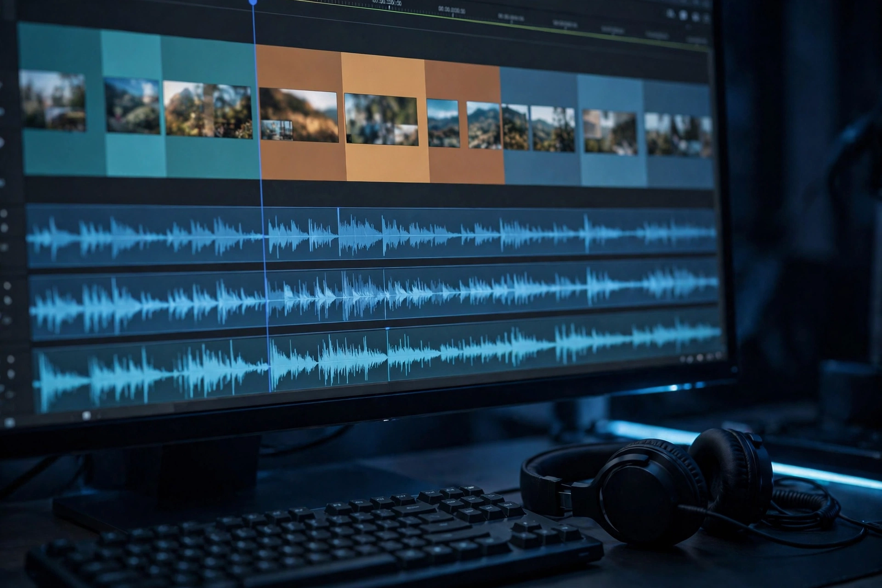Viewport: 882px width, 588px height.
Task: Select the top audio track waveform
Action: tap(371, 236)
